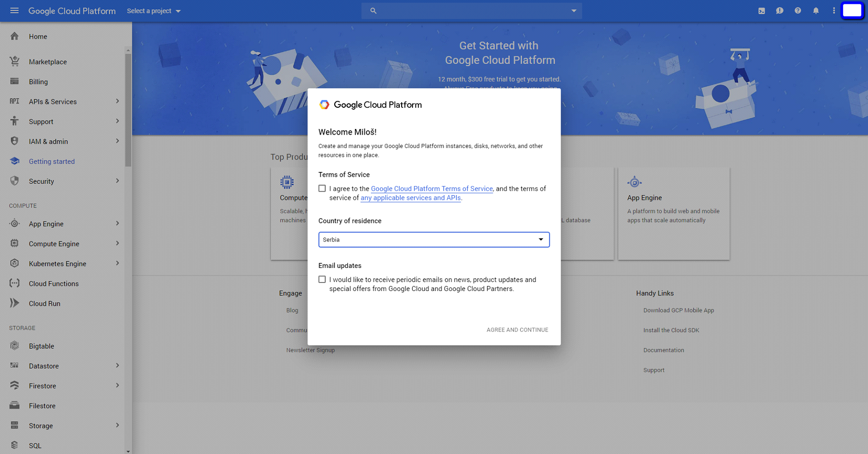
Task: Open the more options vertical dots
Action: click(834, 10)
